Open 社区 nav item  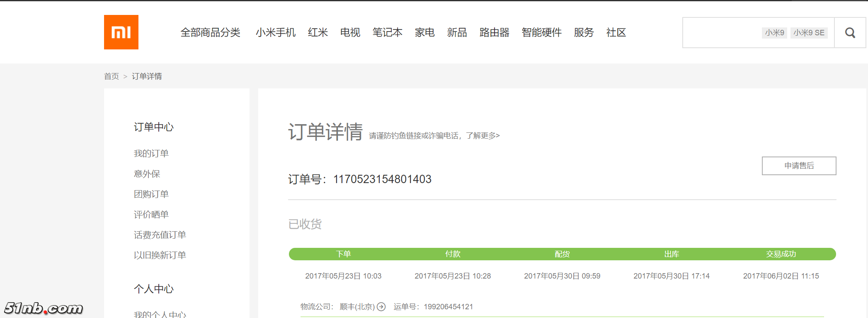pos(616,32)
